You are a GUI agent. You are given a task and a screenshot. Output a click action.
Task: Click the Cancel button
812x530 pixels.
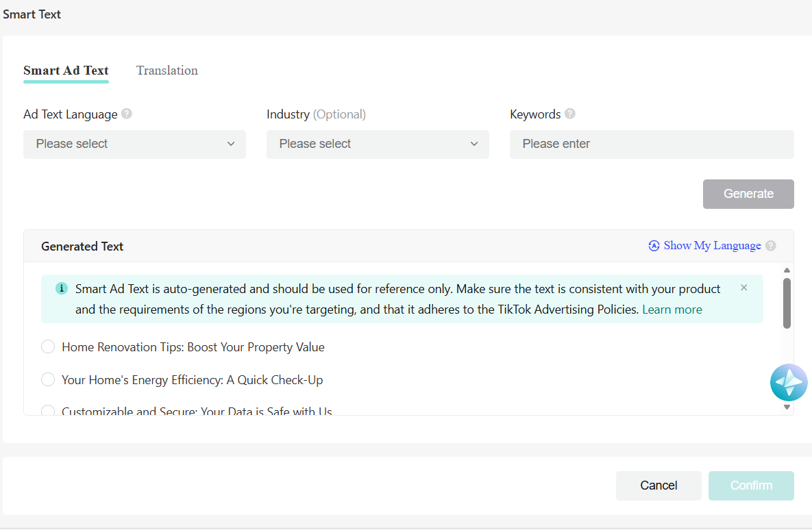[659, 485]
